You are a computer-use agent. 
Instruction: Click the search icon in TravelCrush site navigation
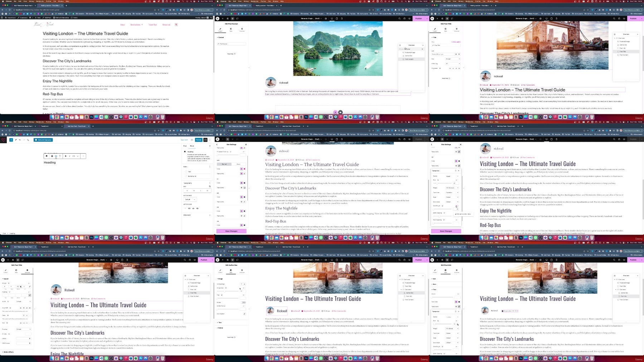[176, 25]
